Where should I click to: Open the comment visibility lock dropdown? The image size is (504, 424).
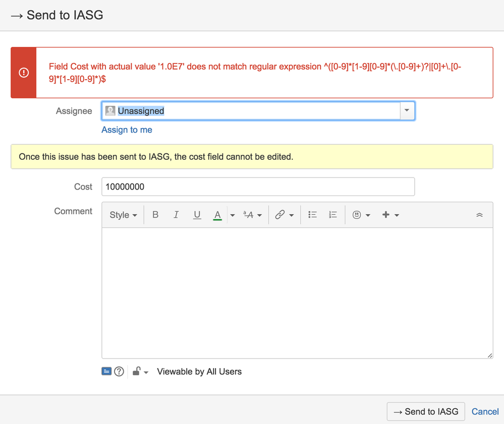click(140, 372)
